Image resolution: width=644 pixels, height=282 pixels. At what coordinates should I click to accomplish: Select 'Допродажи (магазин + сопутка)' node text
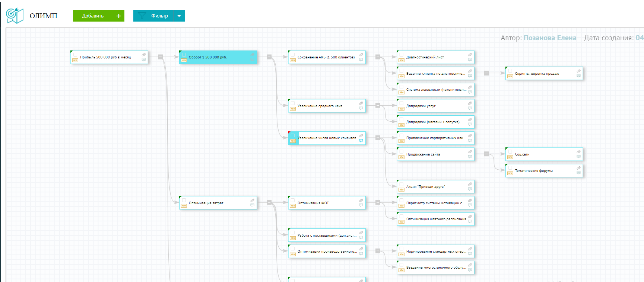point(433,122)
